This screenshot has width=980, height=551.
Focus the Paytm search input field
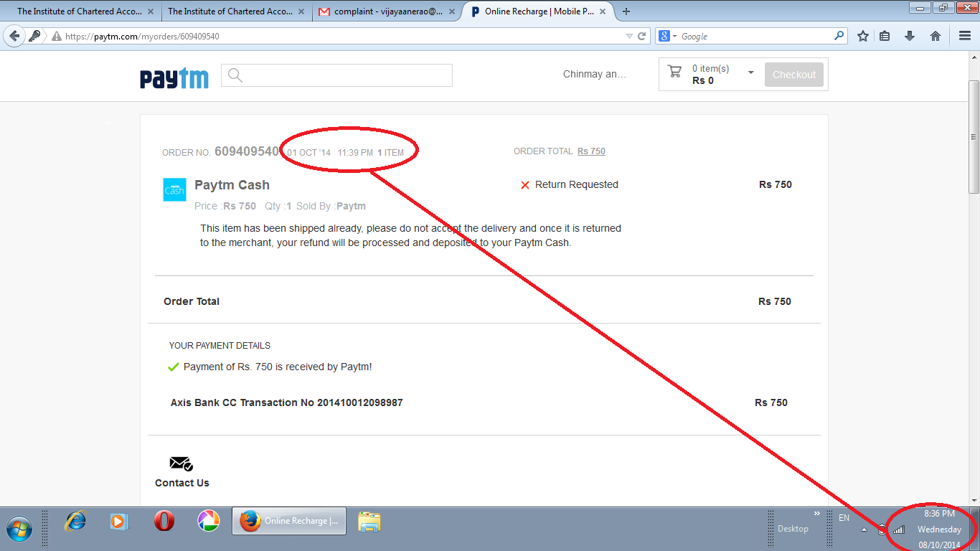click(336, 75)
